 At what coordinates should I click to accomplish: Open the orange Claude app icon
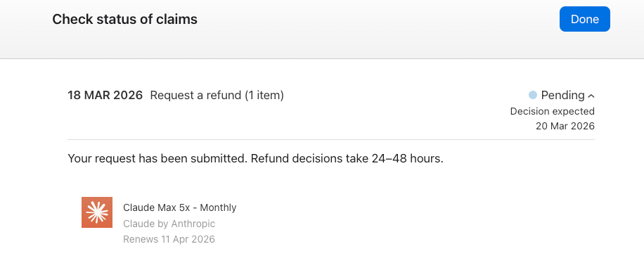97,212
